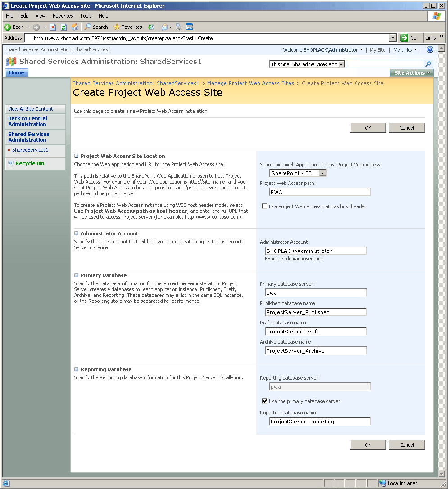Image resolution: width=448 pixels, height=489 pixels.
Task: Stop loading with the red X toolbar icon
Action: 53,27
